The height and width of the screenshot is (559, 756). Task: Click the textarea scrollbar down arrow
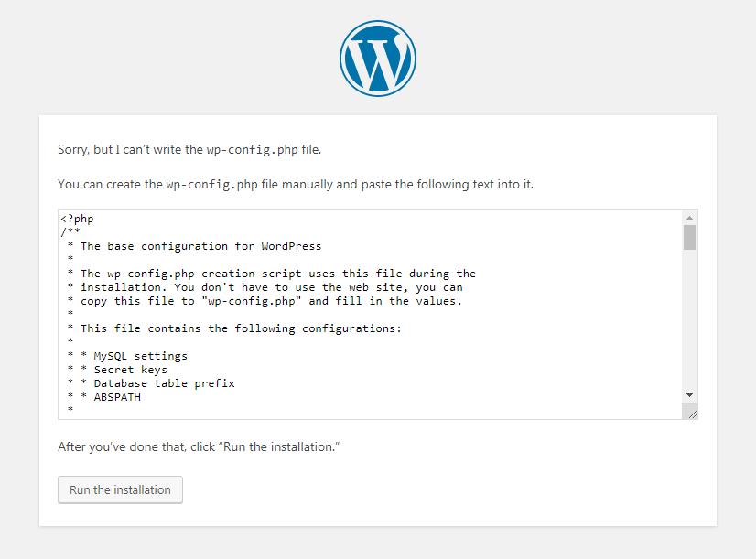click(689, 394)
